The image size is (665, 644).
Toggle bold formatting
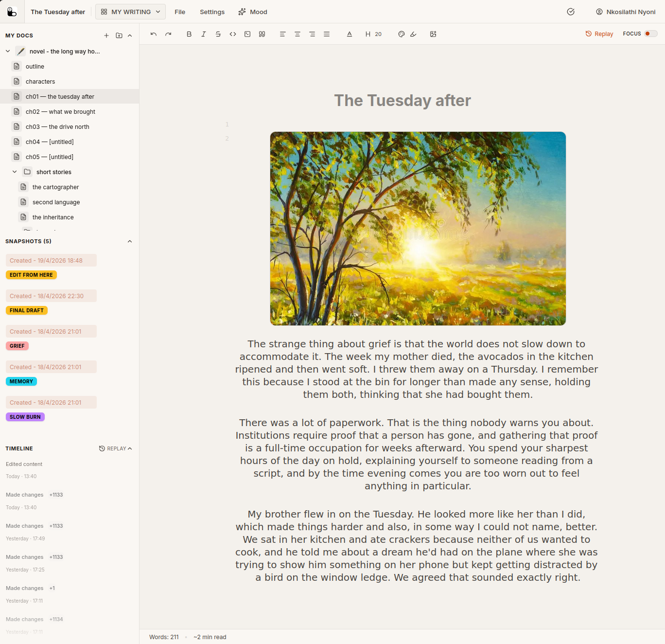[189, 34]
